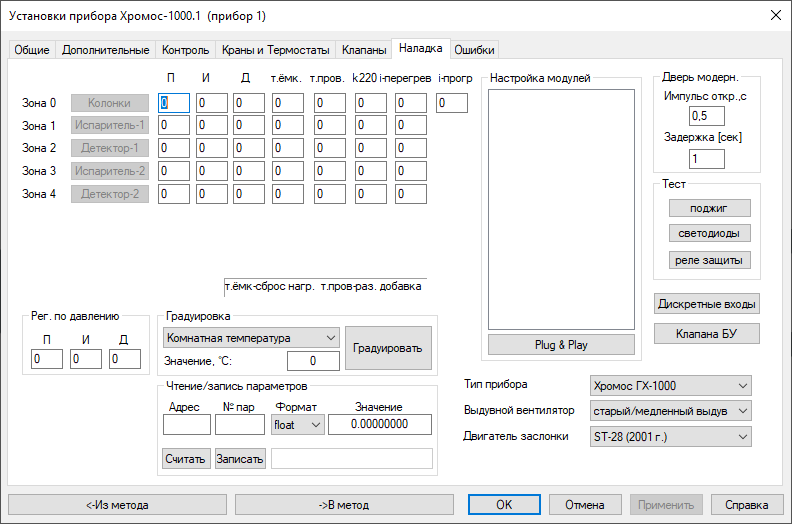This screenshot has height=524, width=792.
Task: Expand the Формат float dropdown
Action: click(x=298, y=425)
